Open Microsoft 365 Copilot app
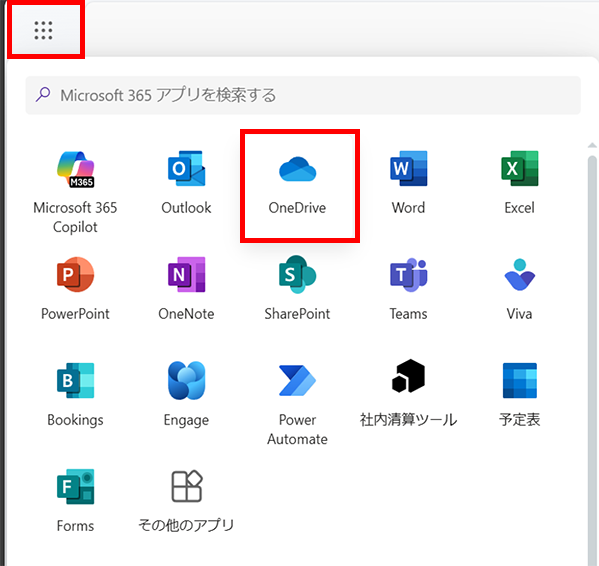Image resolution: width=599 pixels, height=566 pixels. (x=75, y=192)
